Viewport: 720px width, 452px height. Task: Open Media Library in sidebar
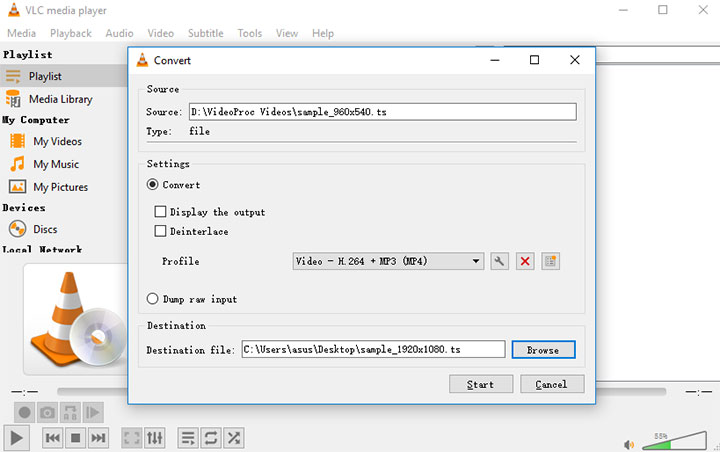[x=63, y=99]
